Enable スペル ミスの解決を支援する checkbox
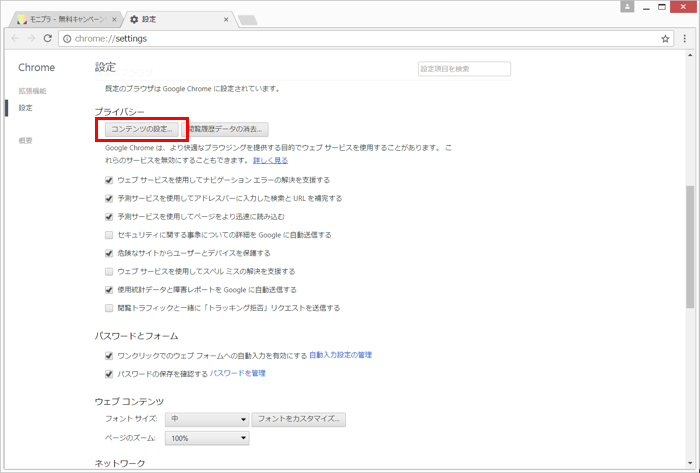 click(x=109, y=272)
